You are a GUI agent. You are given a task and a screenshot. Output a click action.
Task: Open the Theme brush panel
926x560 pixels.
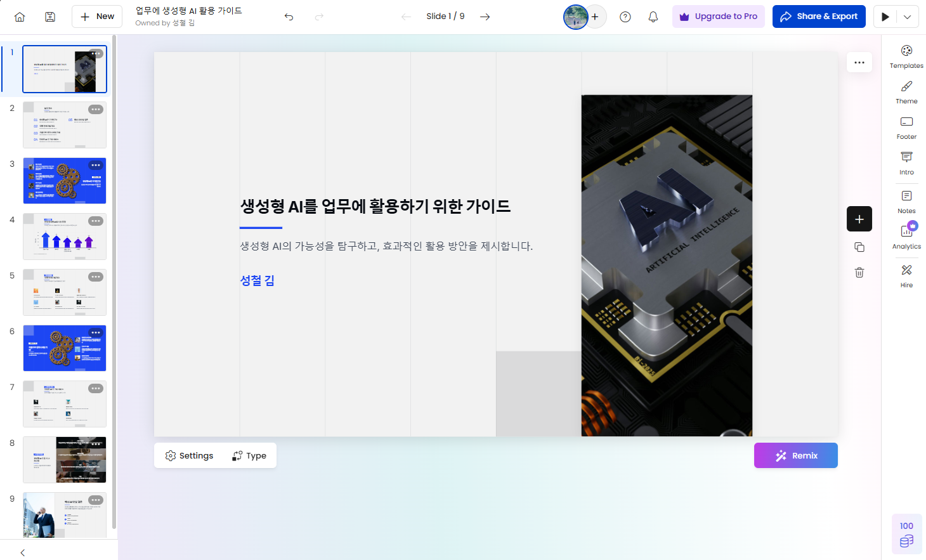tap(906, 92)
